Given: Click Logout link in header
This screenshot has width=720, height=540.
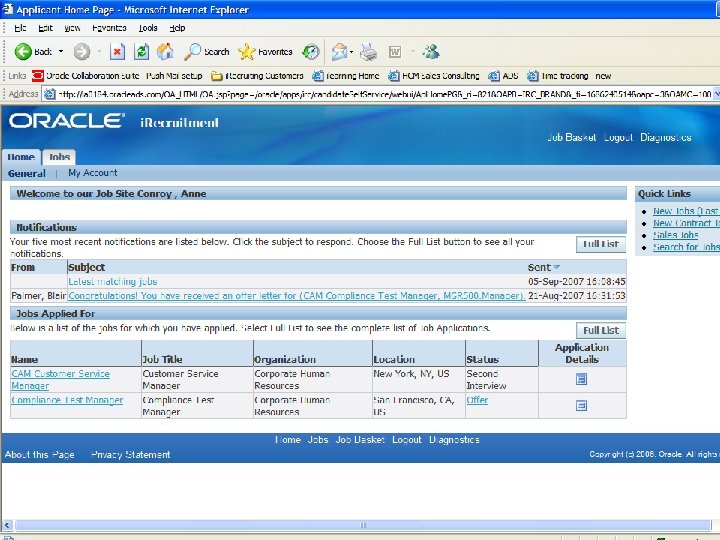Looking at the screenshot, I should (x=618, y=137).
